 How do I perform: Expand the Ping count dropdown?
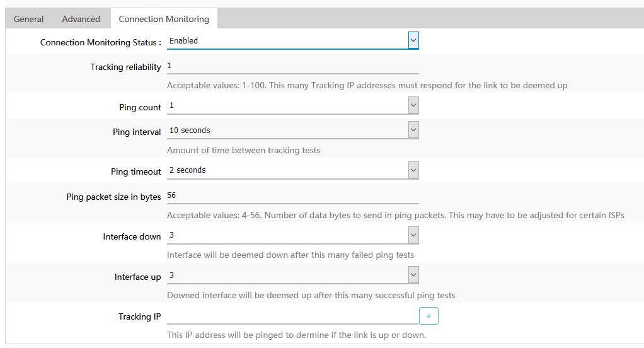coord(413,105)
